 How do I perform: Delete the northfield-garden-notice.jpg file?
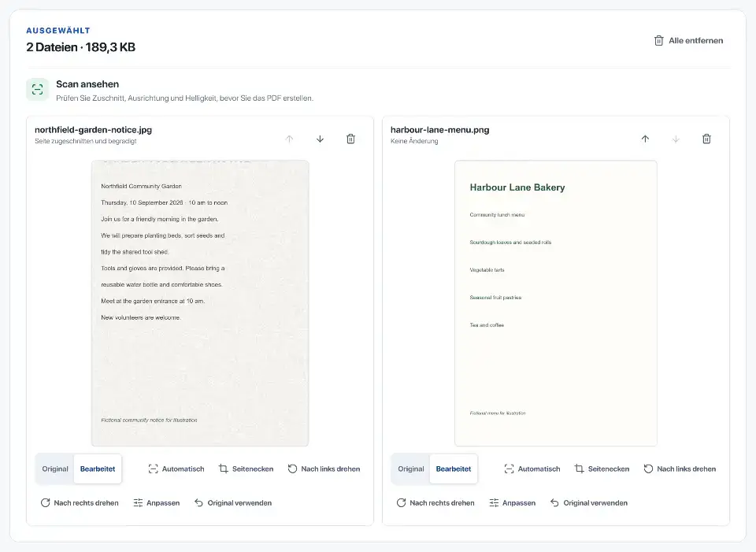tap(350, 139)
